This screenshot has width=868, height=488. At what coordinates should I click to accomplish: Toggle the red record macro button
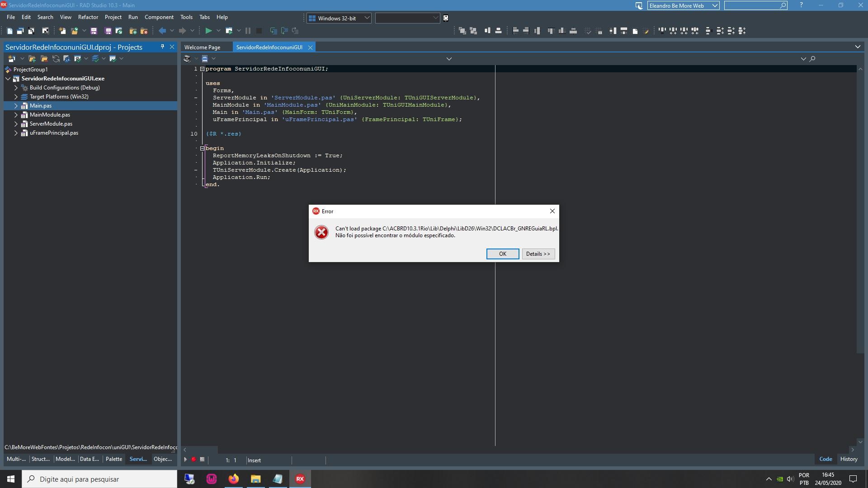coord(193,460)
